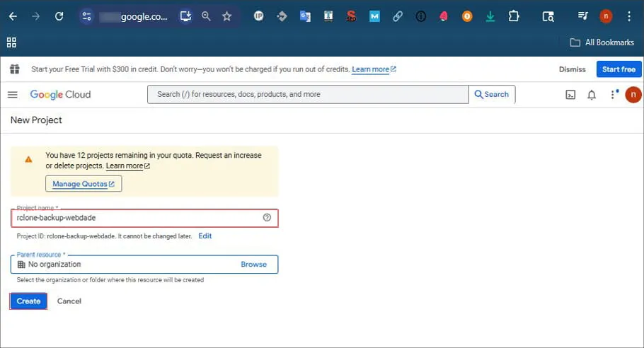644x348 pixels.
Task: Open the browser extensions puzzle icon
Action: coord(514,16)
